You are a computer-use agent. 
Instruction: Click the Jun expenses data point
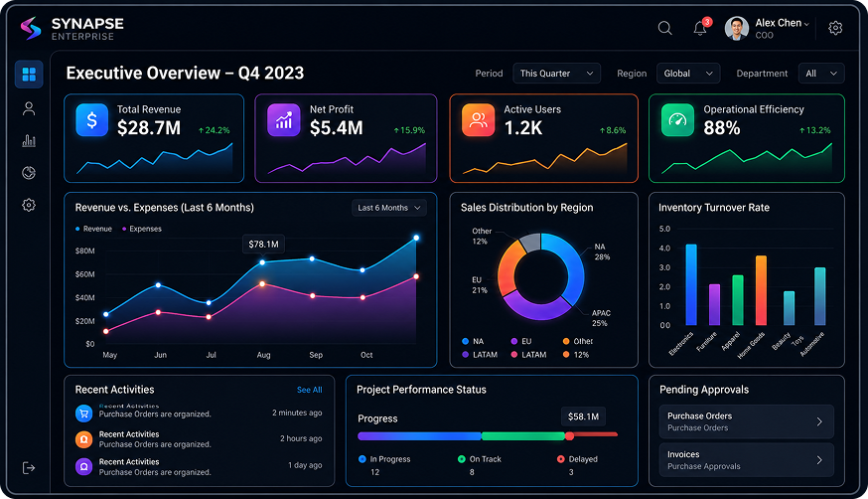(158, 312)
